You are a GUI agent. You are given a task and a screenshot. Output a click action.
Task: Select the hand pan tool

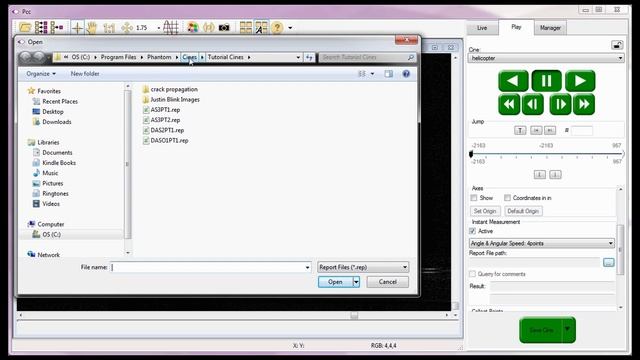pos(92,28)
